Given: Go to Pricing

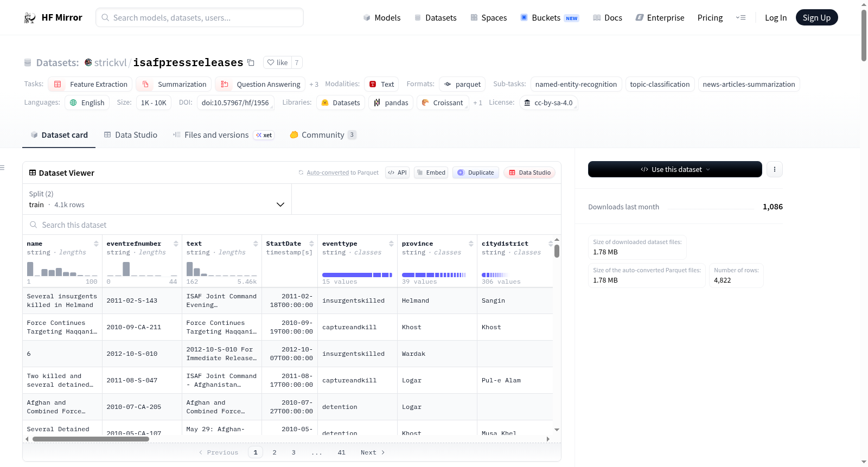Looking at the screenshot, I should pyautogui.click(x=710, y=17).
